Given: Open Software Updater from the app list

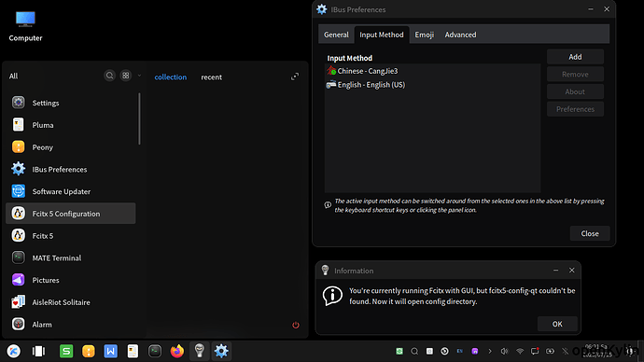Looking at the screenshot, I should coord(71,191).
